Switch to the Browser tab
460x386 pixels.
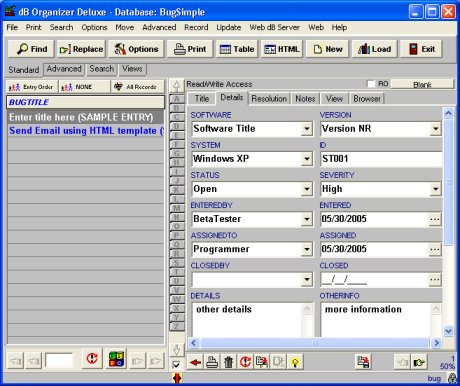(367, 99)
